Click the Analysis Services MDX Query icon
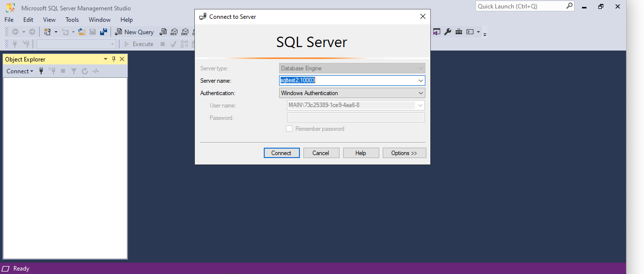 [x=174, y=32]
